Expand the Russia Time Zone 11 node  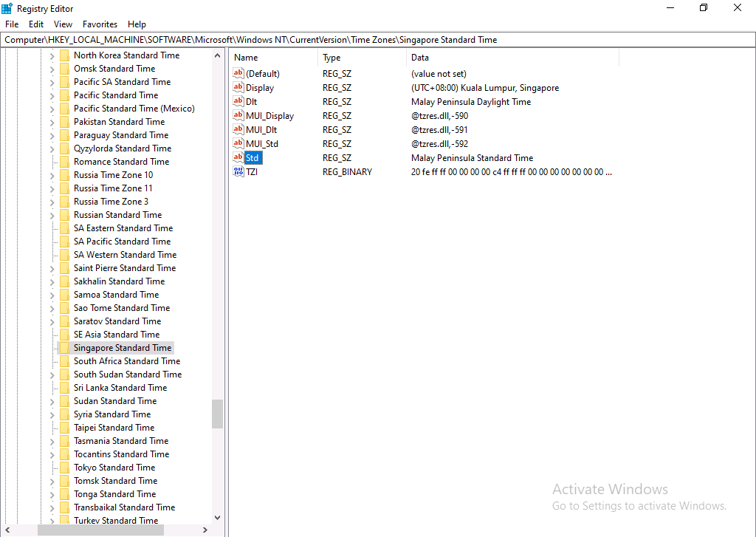coord(50,188)
